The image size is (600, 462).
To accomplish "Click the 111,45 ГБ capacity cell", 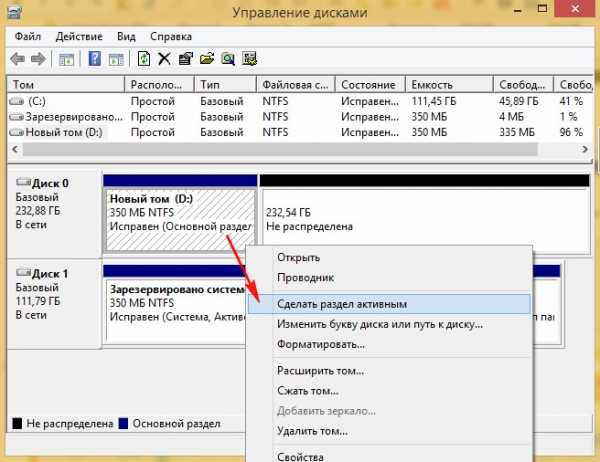I will tap(434, 101).
